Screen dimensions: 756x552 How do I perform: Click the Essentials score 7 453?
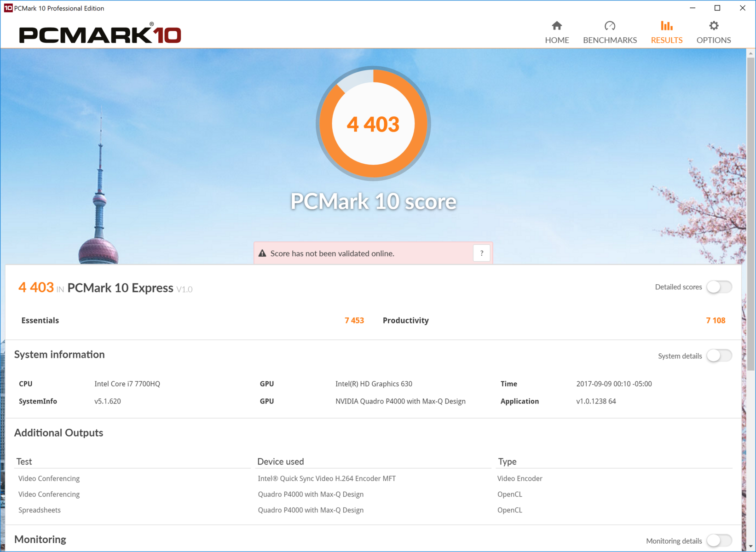click(354, 321)
